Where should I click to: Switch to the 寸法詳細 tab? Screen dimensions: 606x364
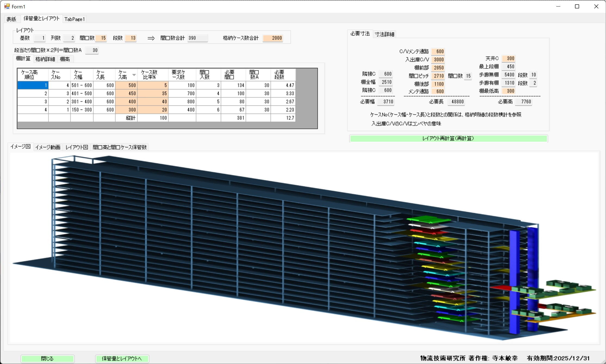[384, 34]
